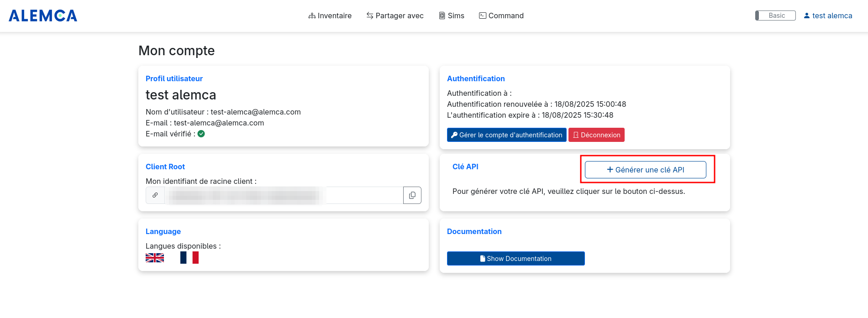
Task: Click the Show Documentation button
Action: (x=516, y=258)
